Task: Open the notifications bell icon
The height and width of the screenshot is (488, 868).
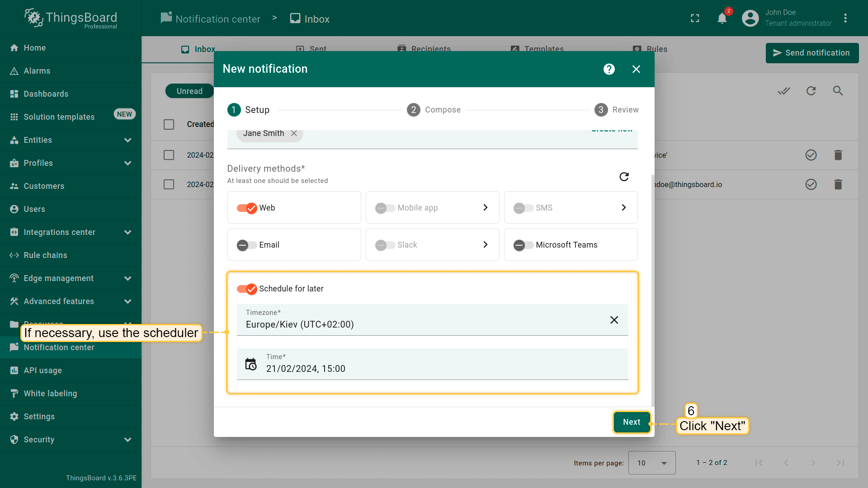Action: click(x=722, y=19)
